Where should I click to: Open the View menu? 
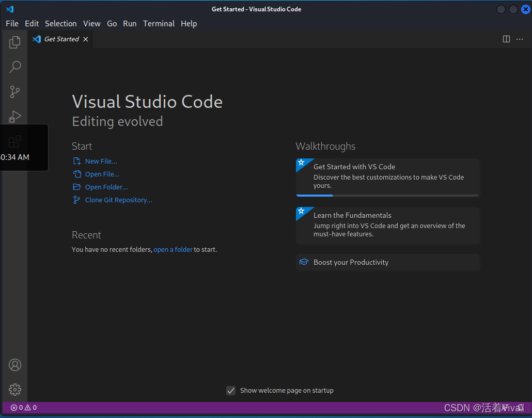(92, 23)
